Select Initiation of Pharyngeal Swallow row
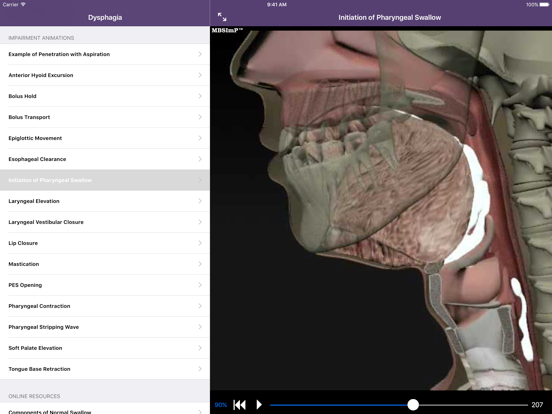Image resolution: width=552 pixels, height=414 pixels. coord(105,180)
